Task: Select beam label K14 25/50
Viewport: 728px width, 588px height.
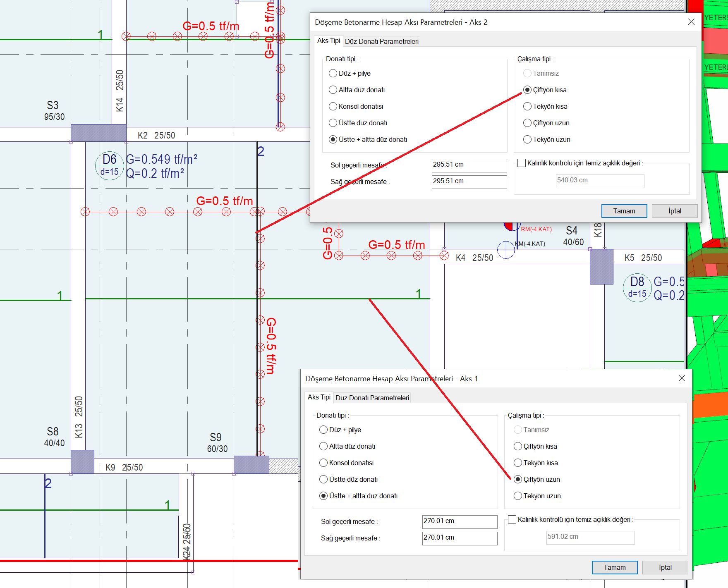Action: tap(120, 91)
